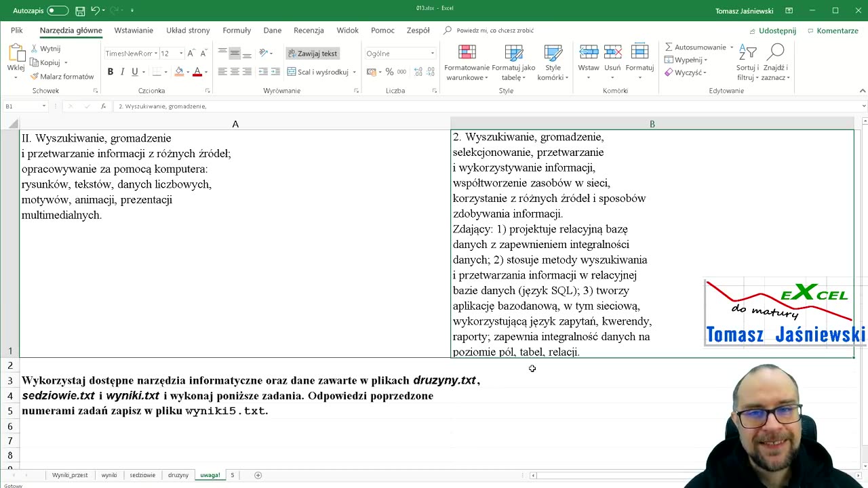Image resolution: width=868 pixels, height=488 pixels.
Task: Toggle middle vertical alignment
Action: [235, 54]
